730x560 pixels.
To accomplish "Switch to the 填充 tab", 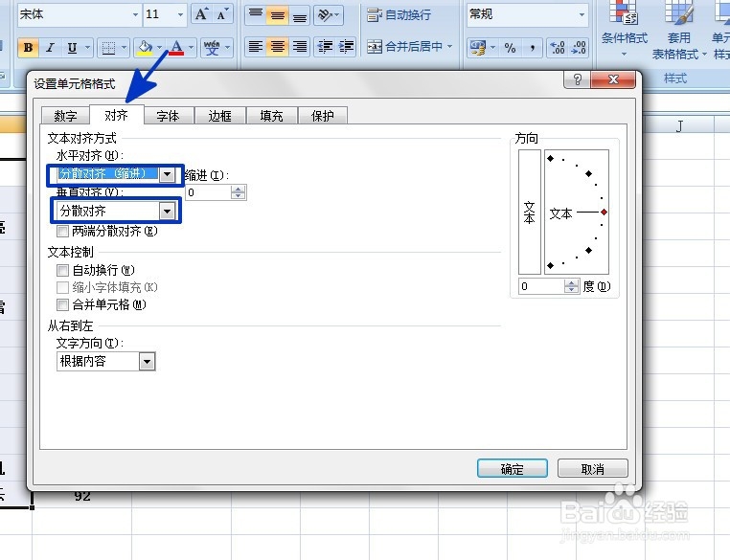I will (271, 115).
